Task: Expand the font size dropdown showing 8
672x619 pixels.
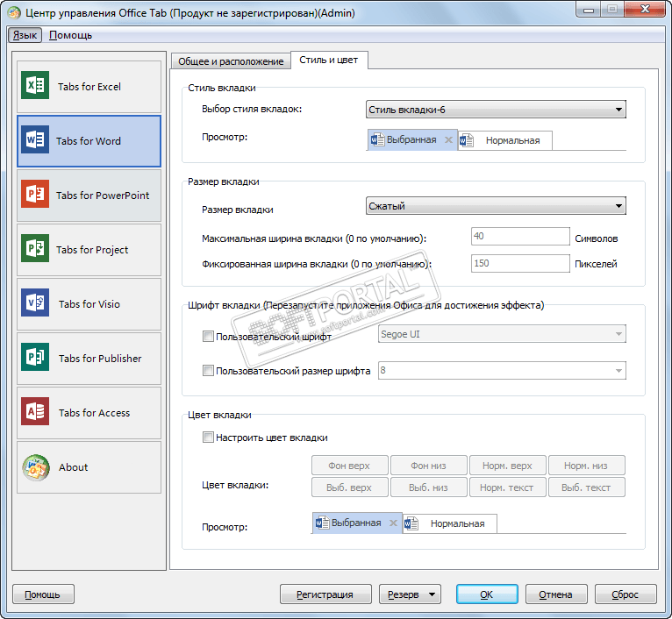Action: point(502,371)
